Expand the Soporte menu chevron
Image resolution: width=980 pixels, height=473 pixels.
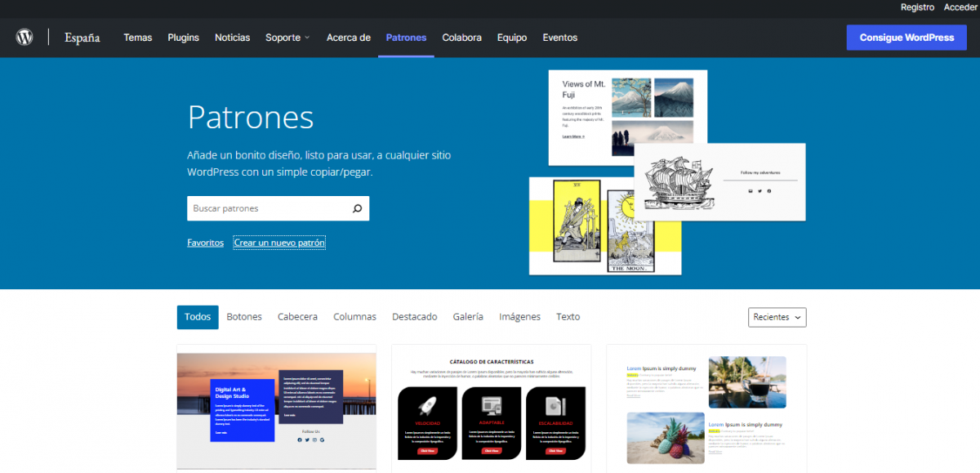[307, 38]
